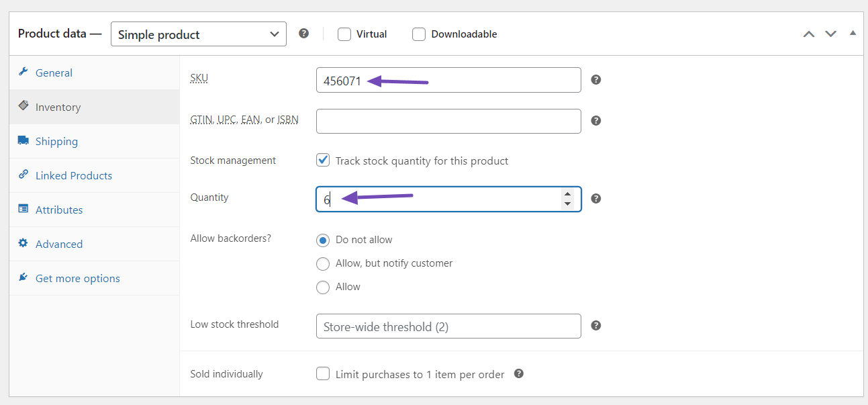Uncheck Track stock quantity for this product

tap(323, 160)
